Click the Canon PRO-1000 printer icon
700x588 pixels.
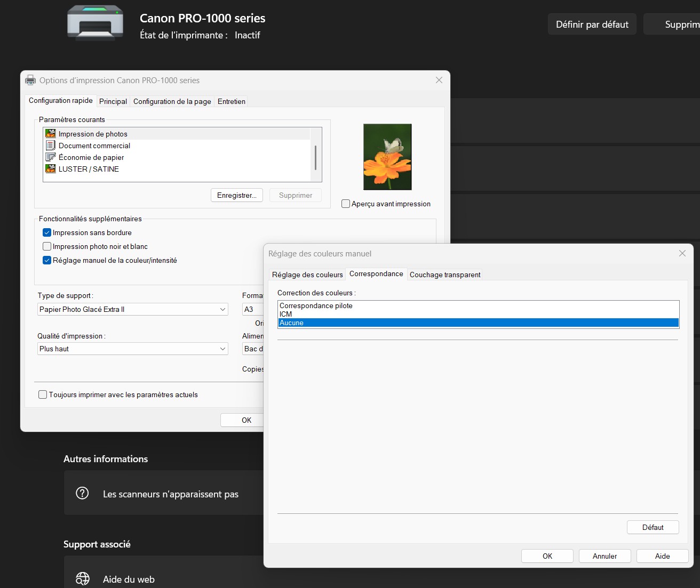[x=96, y=23]
